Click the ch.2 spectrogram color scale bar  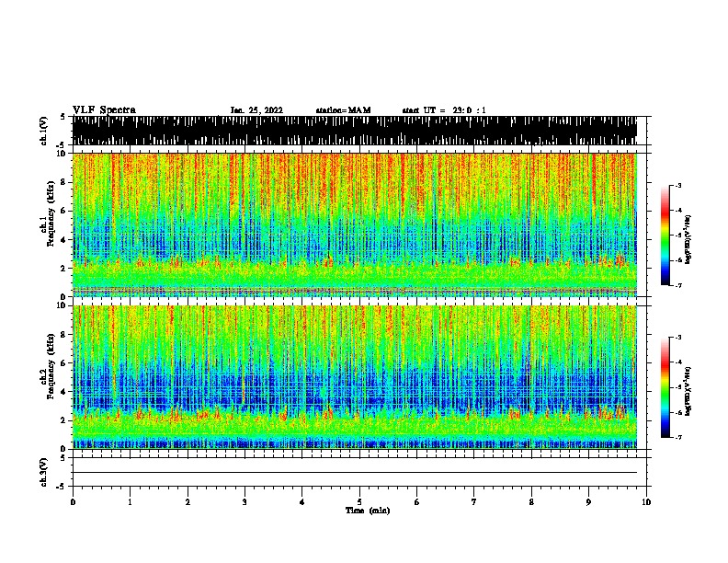coord(665,387)
